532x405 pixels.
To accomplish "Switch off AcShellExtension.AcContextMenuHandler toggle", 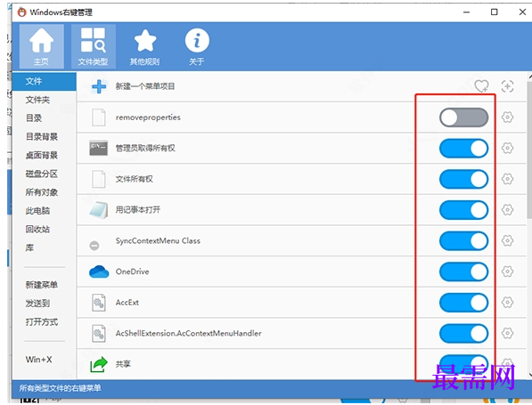I will pyautogui.click(x=463, y=334).
